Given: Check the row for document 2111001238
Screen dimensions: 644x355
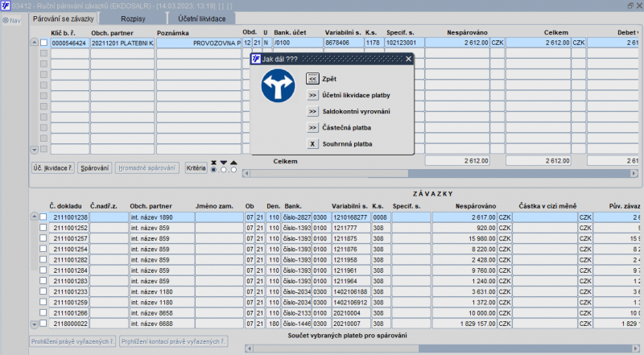Looking at the screenshot, I should (x=43, y=217).
